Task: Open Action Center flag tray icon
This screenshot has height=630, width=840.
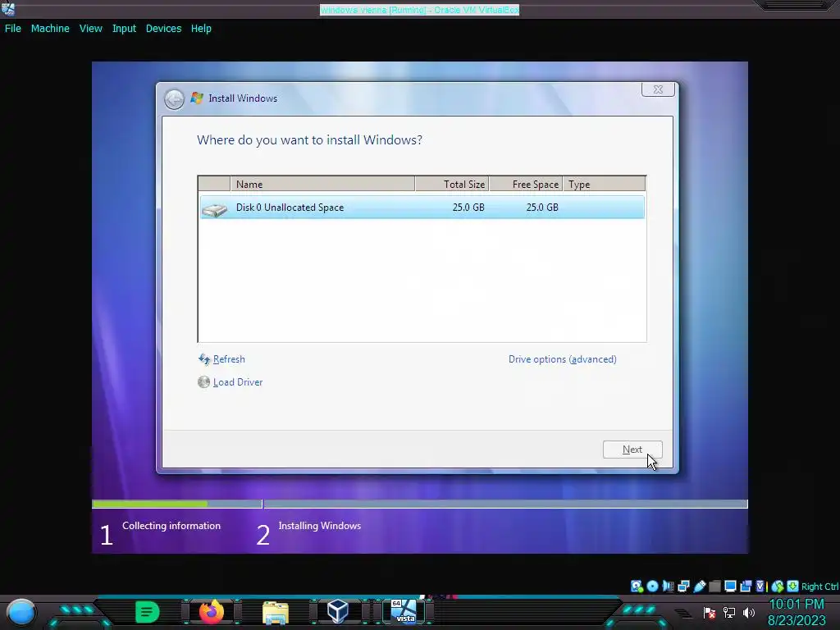Action: (x=710, y=612)
